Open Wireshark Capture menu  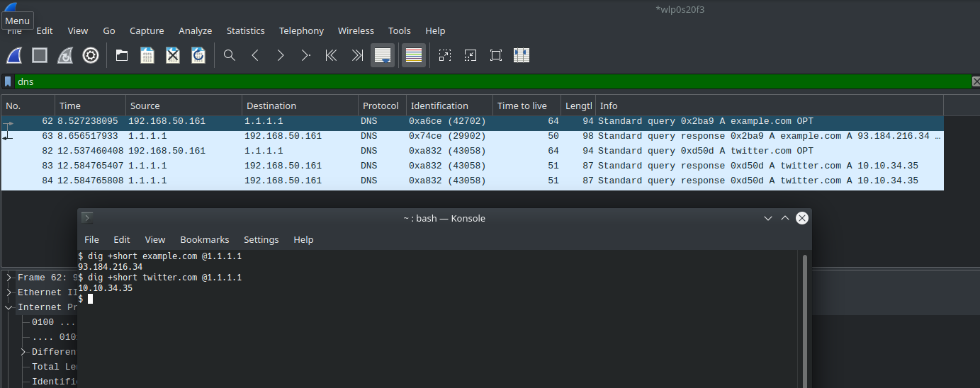(147, 30)
